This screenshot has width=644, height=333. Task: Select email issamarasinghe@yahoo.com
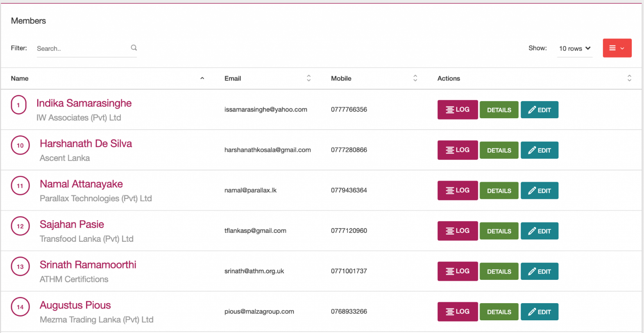click(266, 110)
